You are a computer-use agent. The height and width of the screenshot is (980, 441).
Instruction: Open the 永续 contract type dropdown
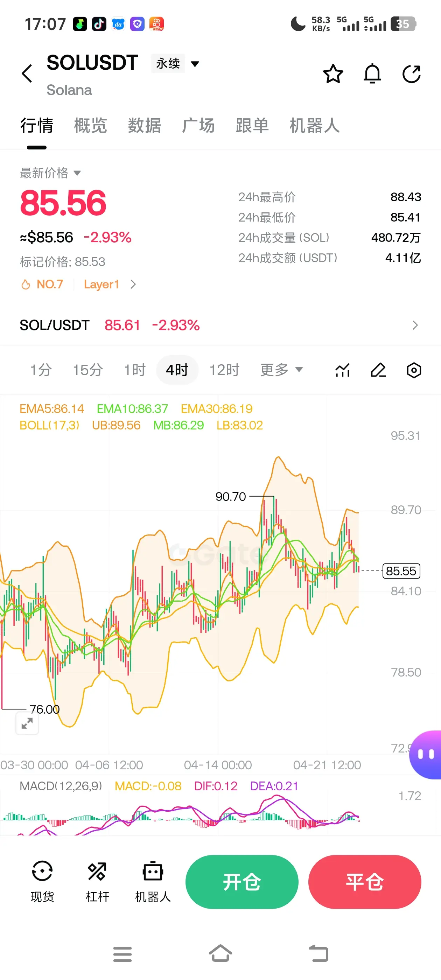175,63
